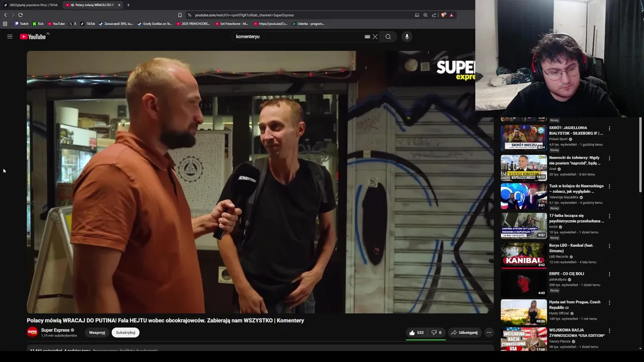Dislike the video with thumbs down

click(x=436, y=332)
